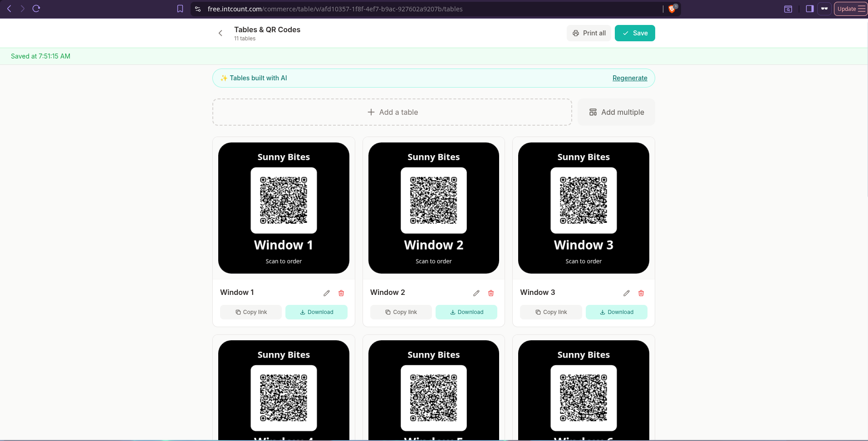Image resolution: width=868 pixels, height=441 pixels.
Task: Open site settings icon beside the URL
Action: pyautogui.click(x=198, y=9)
